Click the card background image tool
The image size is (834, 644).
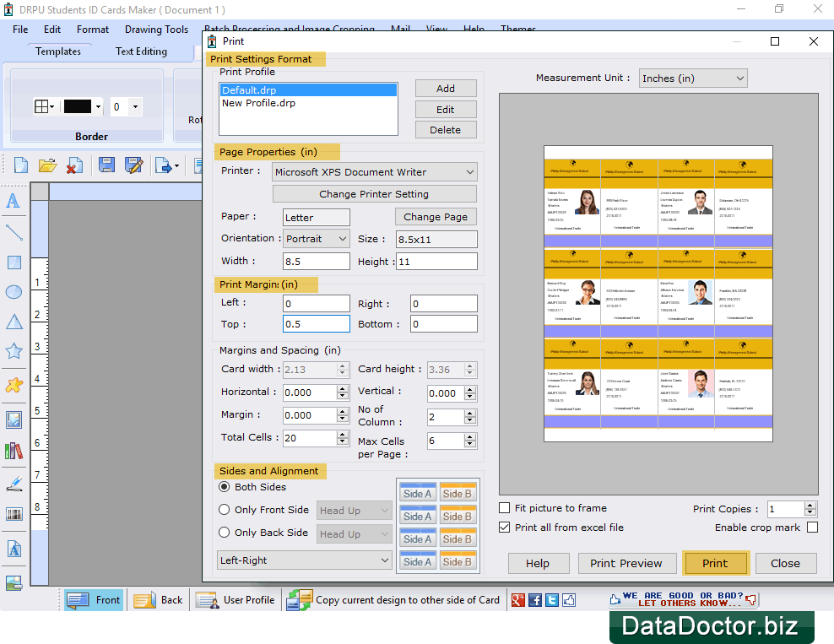pos(14,583)
